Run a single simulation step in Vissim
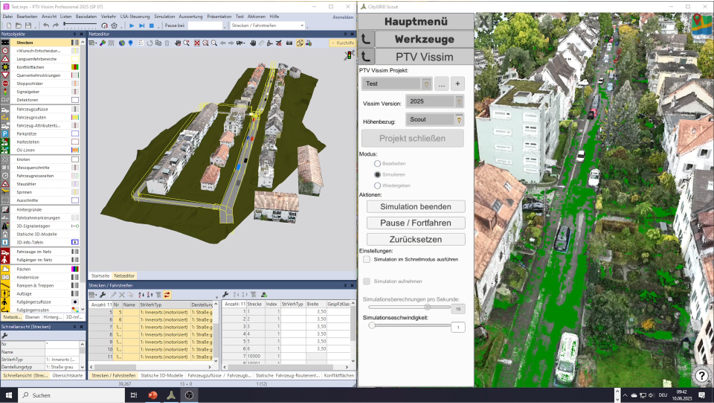 pos(142,26)
